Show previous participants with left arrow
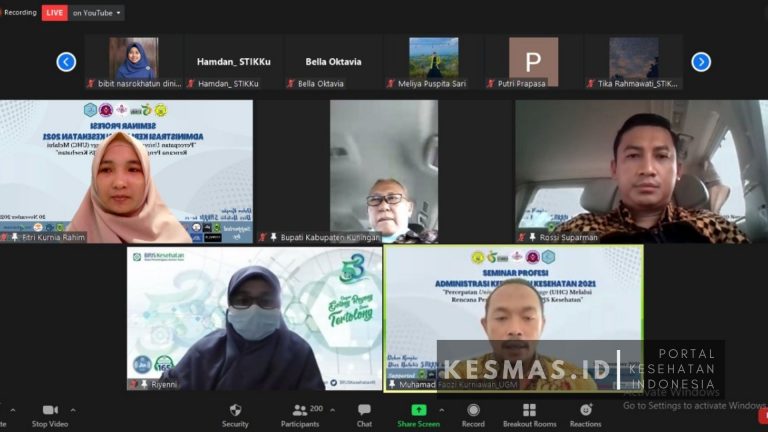This screenshot has width=768, height=432. (66, 62)
